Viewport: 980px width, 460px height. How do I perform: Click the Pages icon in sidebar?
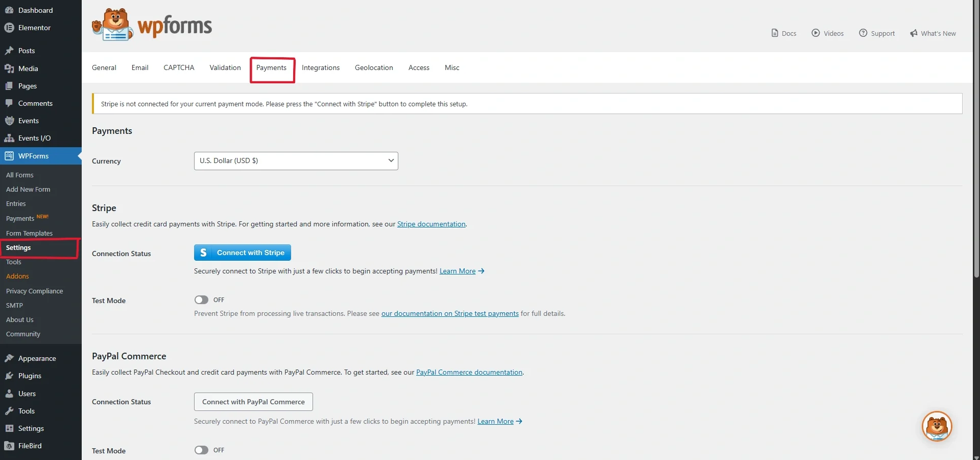9,86
